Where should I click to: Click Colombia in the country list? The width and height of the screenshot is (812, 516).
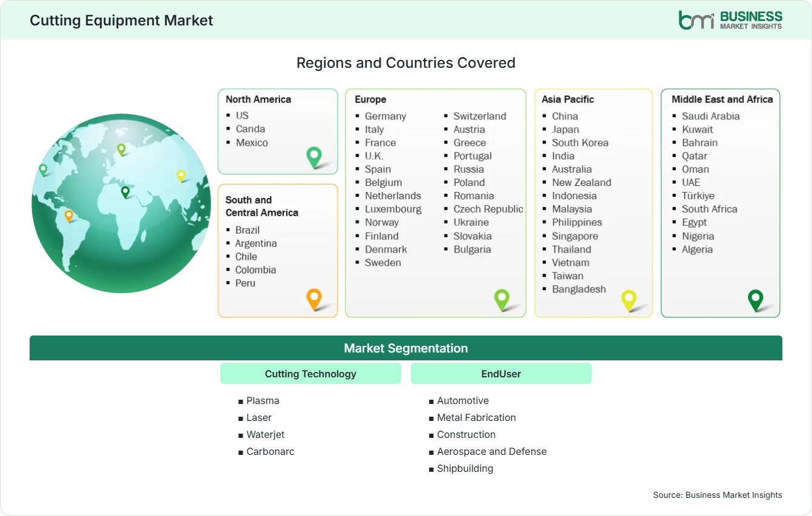256,270
